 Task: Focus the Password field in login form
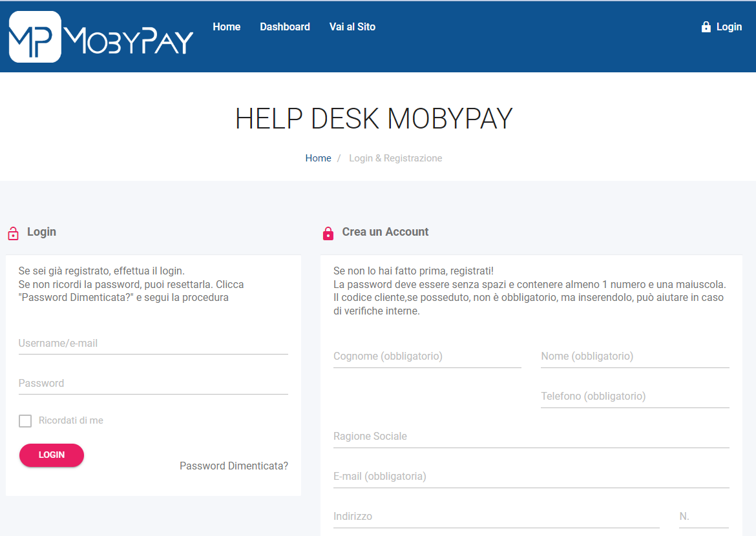point(153,384)
